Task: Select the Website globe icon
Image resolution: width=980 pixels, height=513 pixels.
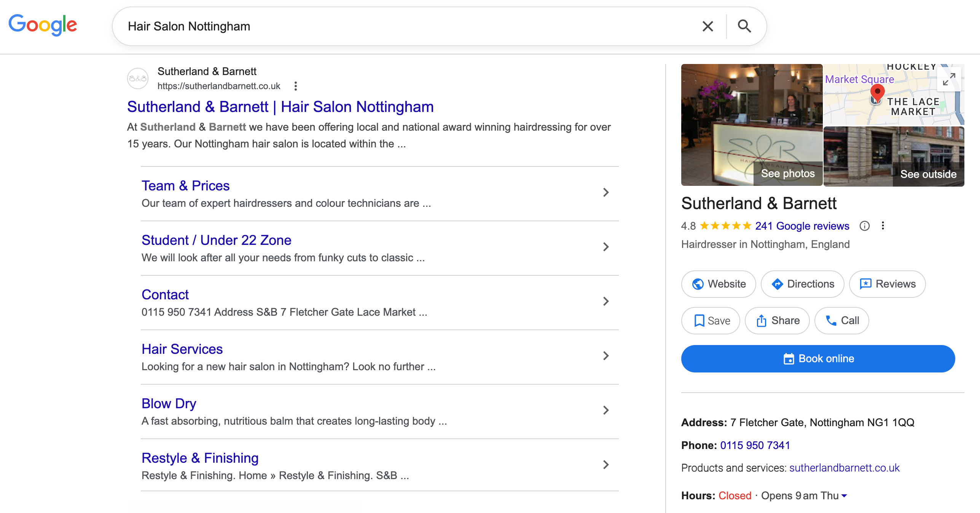Action: 699,284
